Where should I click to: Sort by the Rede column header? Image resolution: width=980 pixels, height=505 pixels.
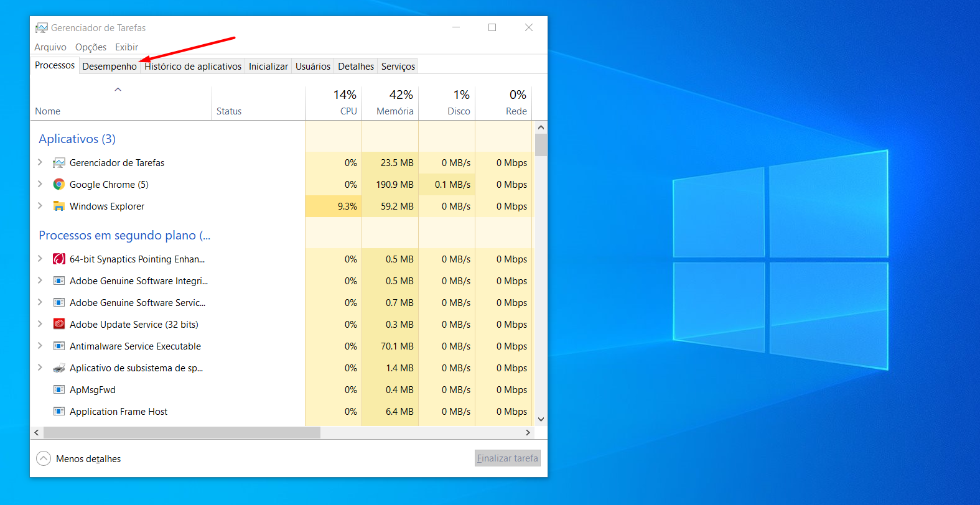(x=503, y=103)
